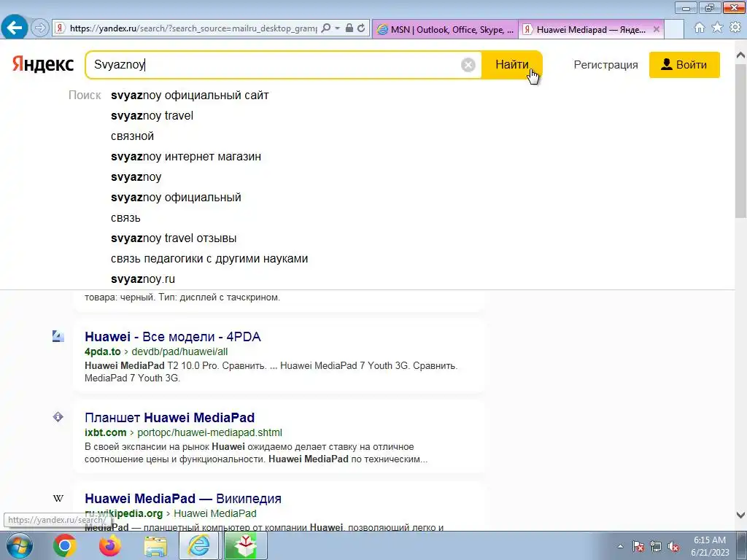Switch to the MSN Outlook tab

click(446, 29)
